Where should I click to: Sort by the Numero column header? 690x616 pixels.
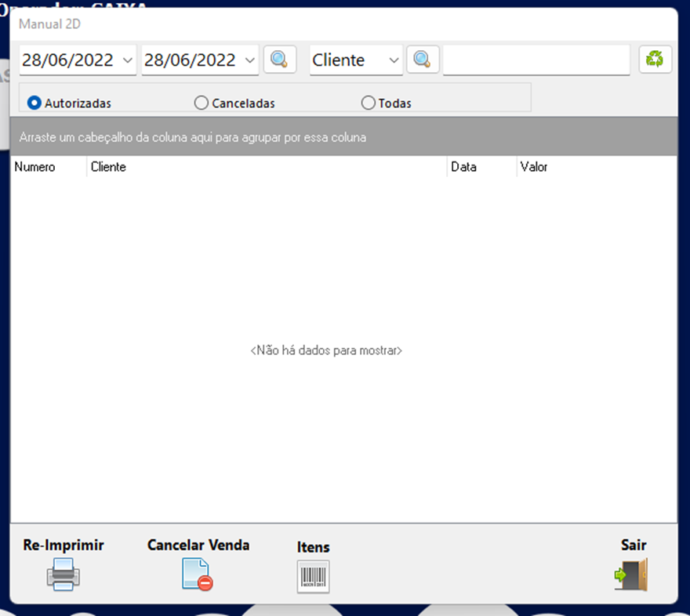pos(49,167)
